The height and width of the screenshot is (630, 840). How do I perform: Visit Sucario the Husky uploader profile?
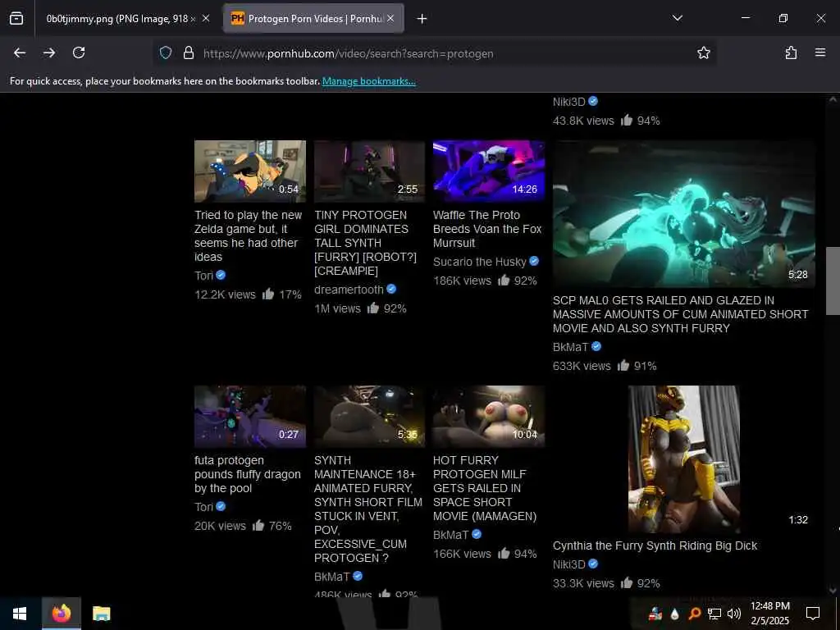(479, 262)
